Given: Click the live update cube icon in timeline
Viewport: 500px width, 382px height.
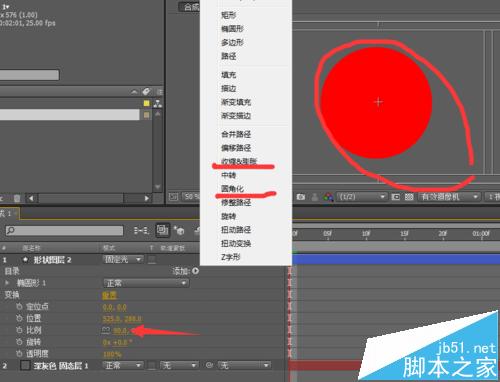Looking at the screenshot, I should click(180, 230).
